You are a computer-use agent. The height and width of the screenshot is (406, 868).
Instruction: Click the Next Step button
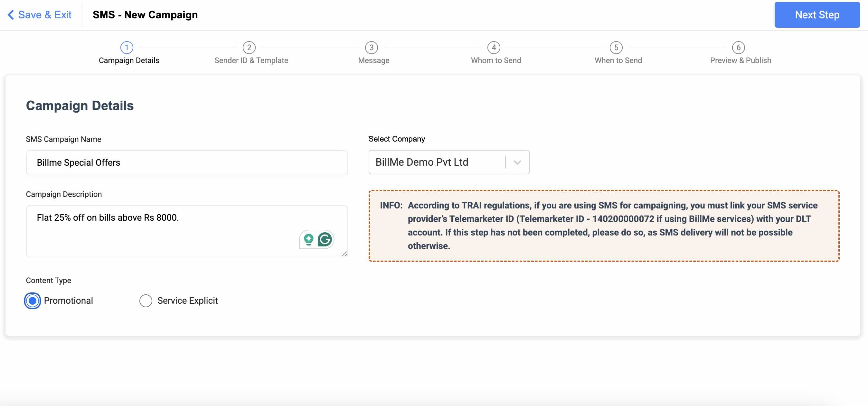pos(817,15)
